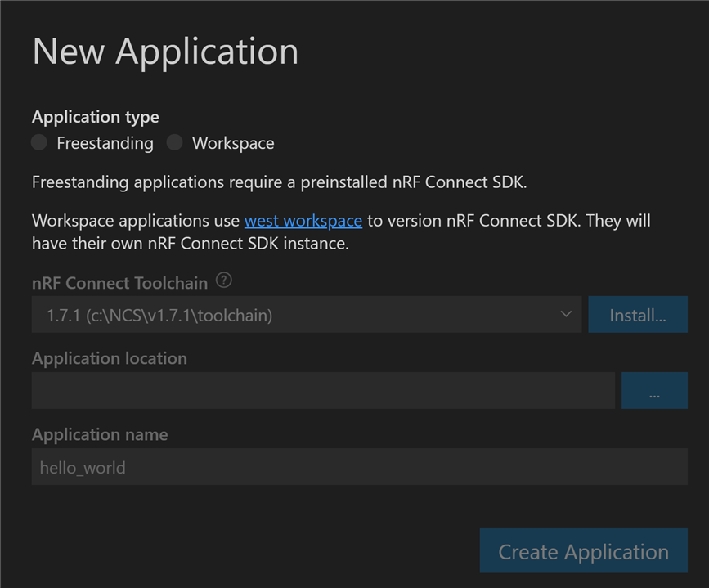Focus the Application location field
This screenshot has width=709, height=588.
[x=323, y=390]
